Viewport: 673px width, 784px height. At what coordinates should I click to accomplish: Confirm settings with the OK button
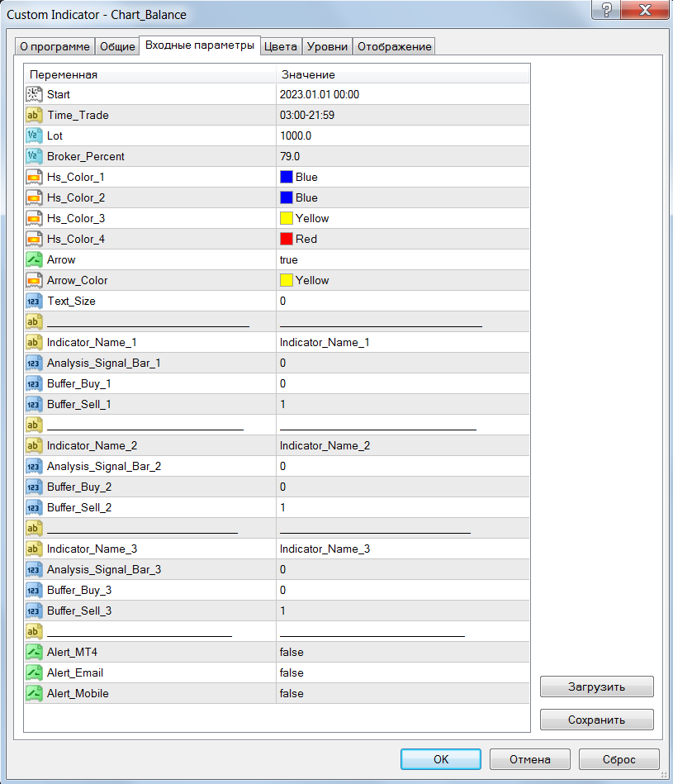[x=441, y=759]
